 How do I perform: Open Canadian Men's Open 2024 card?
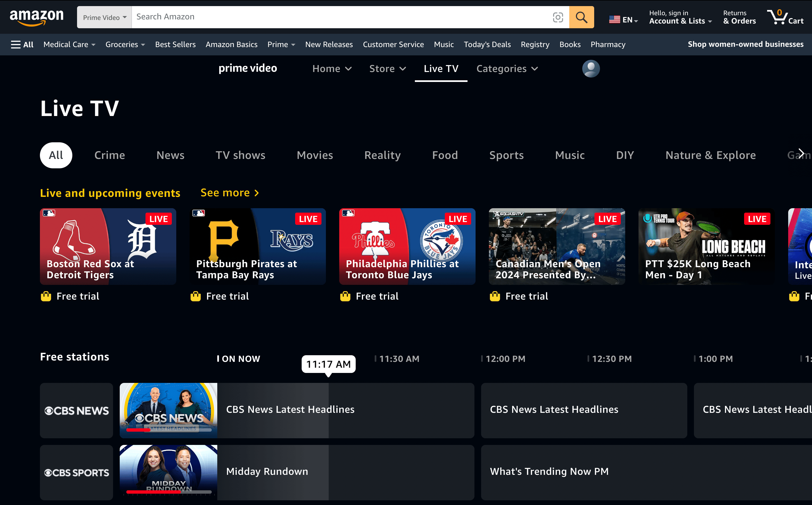(557, 246)
